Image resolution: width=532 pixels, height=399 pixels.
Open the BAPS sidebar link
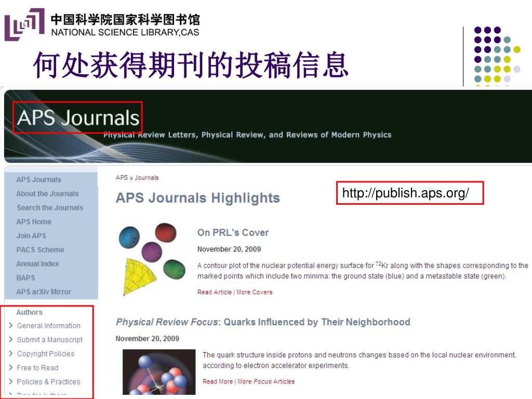coord(25,277)
